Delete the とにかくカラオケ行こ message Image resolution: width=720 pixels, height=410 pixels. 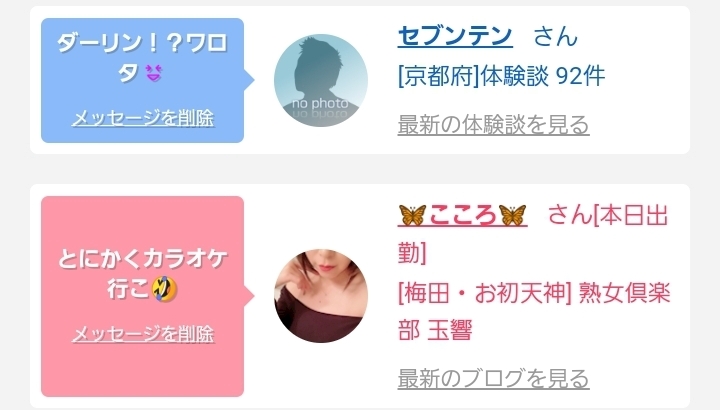[143, 334]
